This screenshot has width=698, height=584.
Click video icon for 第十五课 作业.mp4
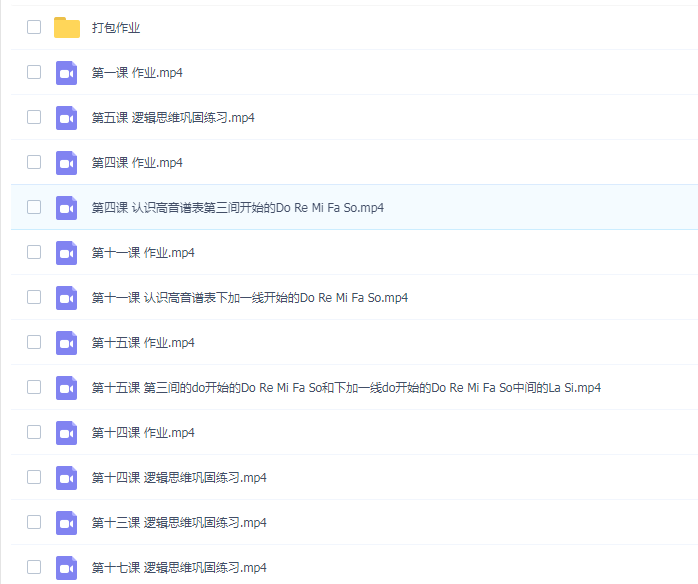[66, 342]
